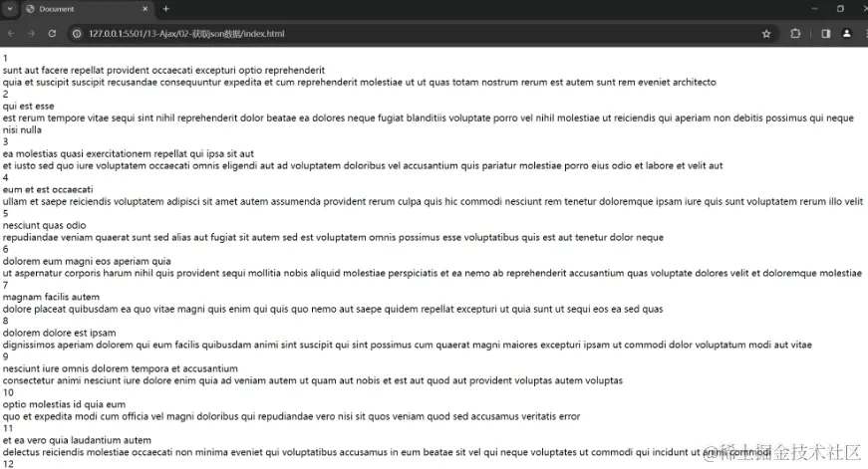
Task: Click line starting 'delectus reiciendis molestiae occaecati'
Action: click(x=387, y=452)
